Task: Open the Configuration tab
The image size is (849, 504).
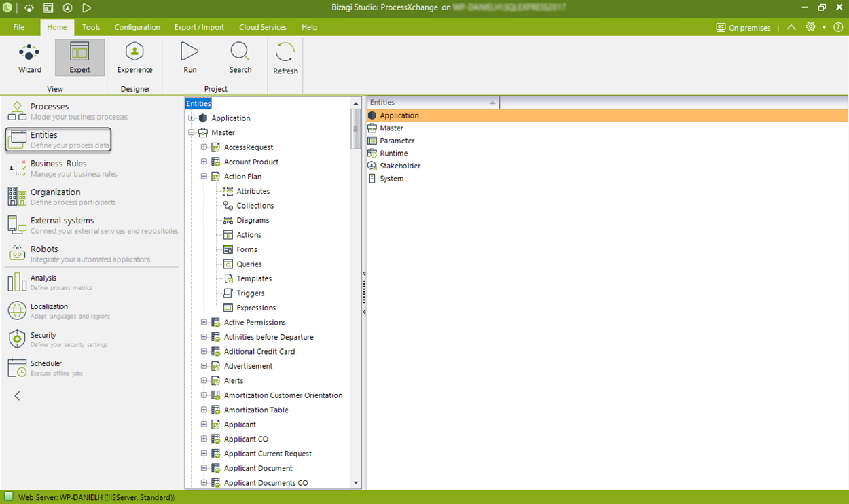Action: (137, 27)
